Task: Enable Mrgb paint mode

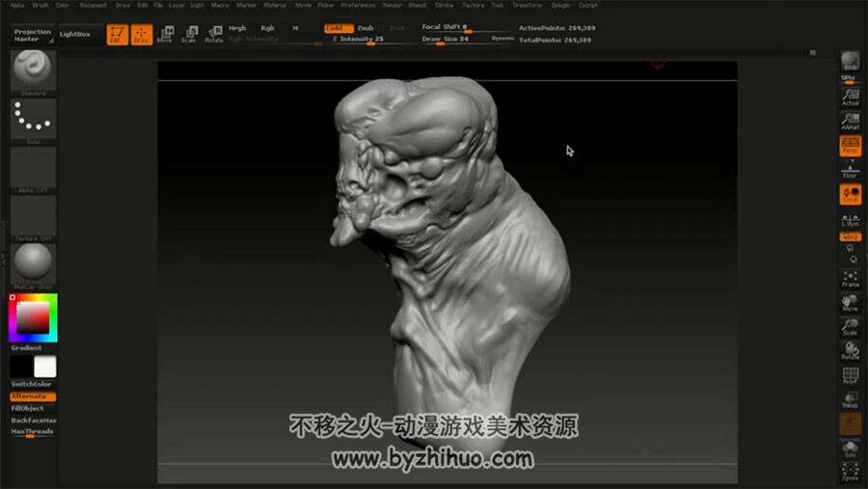Action: tap(237, 28)
